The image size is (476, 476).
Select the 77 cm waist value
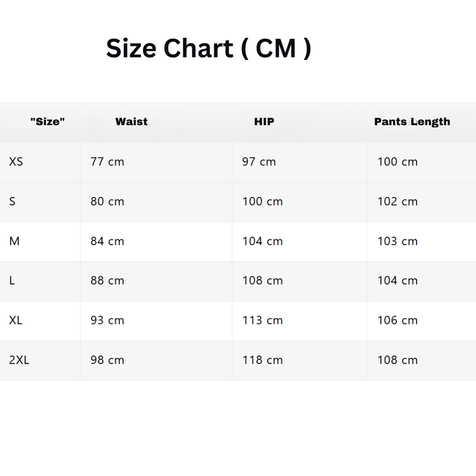point(107,162)
